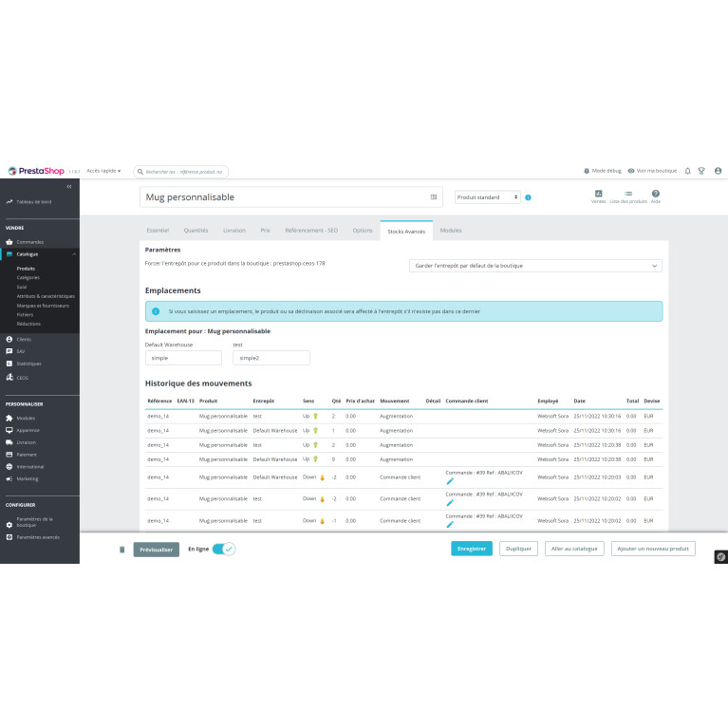Open Commandes in the sidebar
728x728 pixels.
click(x=30, y=242)
